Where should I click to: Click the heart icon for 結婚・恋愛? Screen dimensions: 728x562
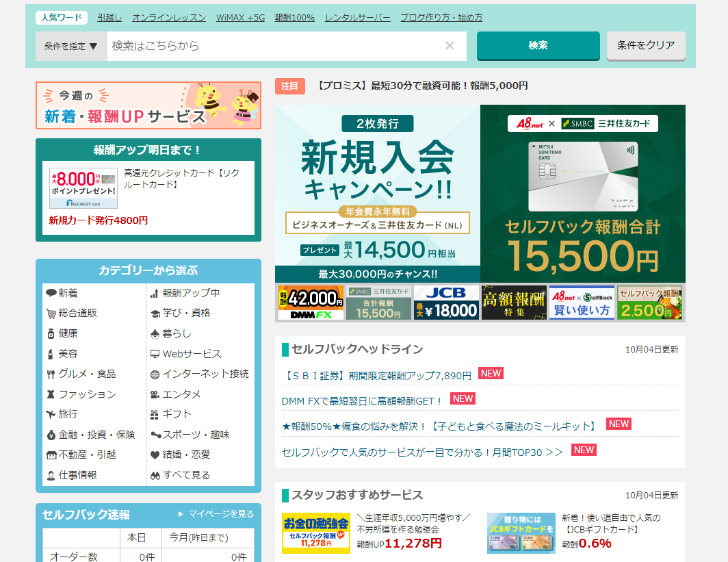[x=155, y=455]
